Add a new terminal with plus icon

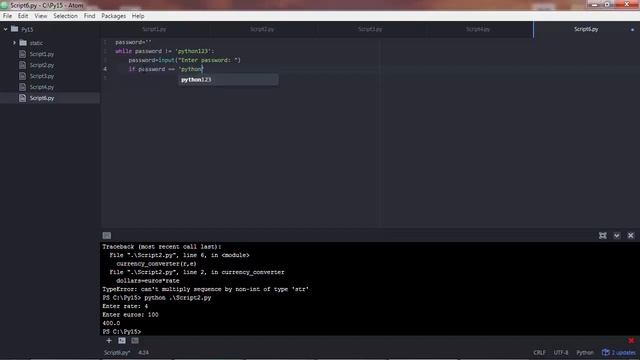pos(109,340)
